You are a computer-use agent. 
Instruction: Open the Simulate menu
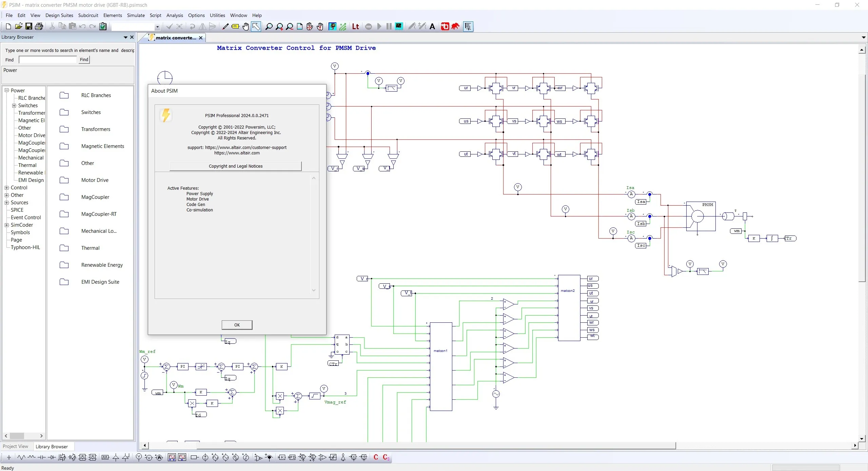[136, 15]
